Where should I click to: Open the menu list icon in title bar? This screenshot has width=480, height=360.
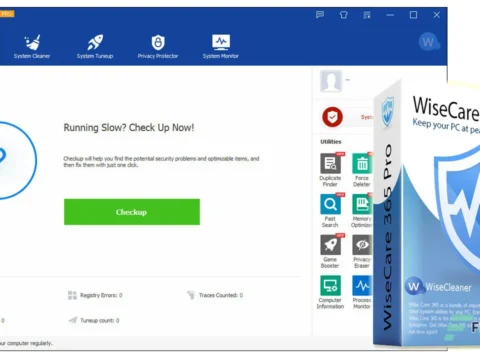coord(367,15)
